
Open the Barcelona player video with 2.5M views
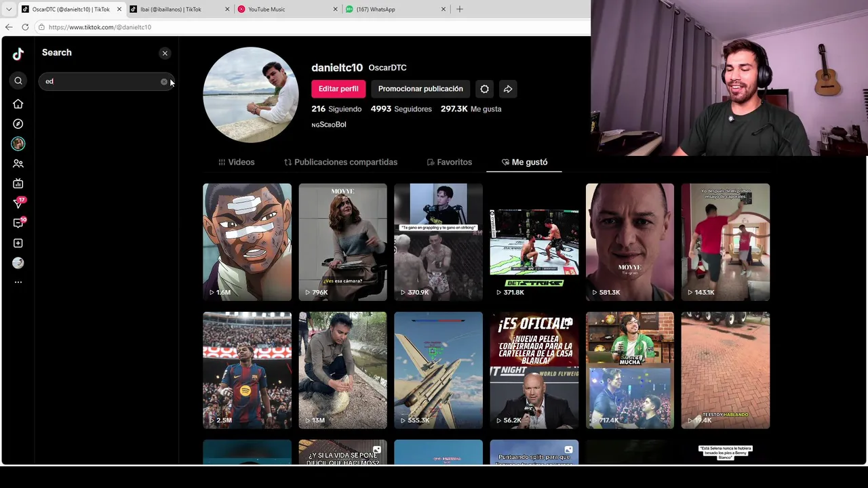tap(247, 370)
